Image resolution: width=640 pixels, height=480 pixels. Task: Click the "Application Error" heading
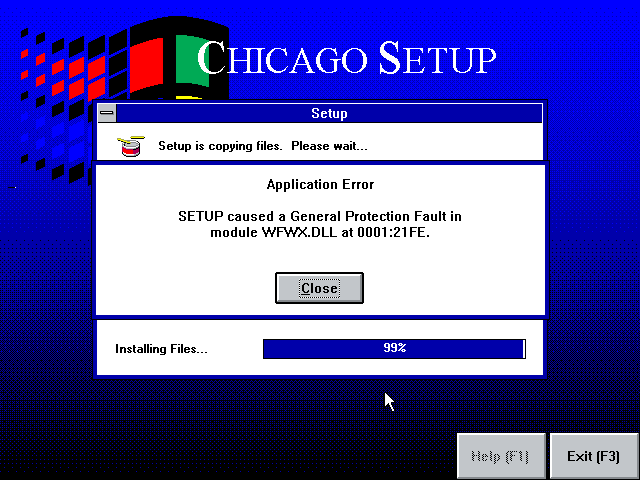[320, 184]
